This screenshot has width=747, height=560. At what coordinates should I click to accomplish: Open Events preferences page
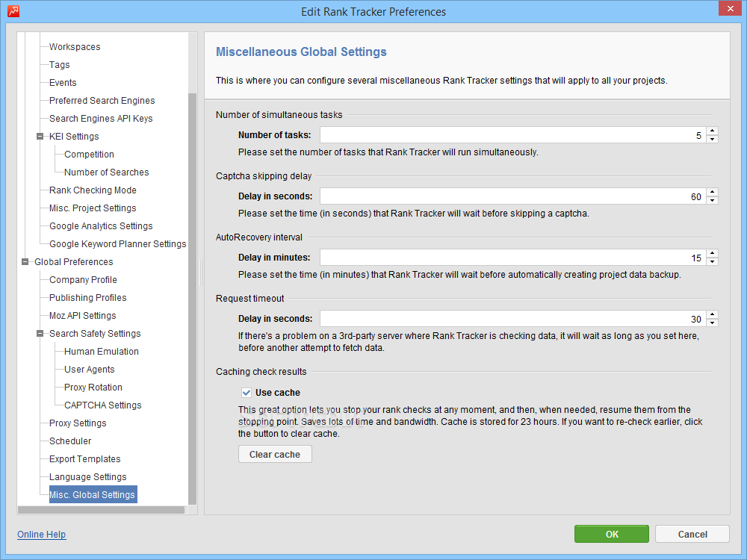click(x=63, y=83)
